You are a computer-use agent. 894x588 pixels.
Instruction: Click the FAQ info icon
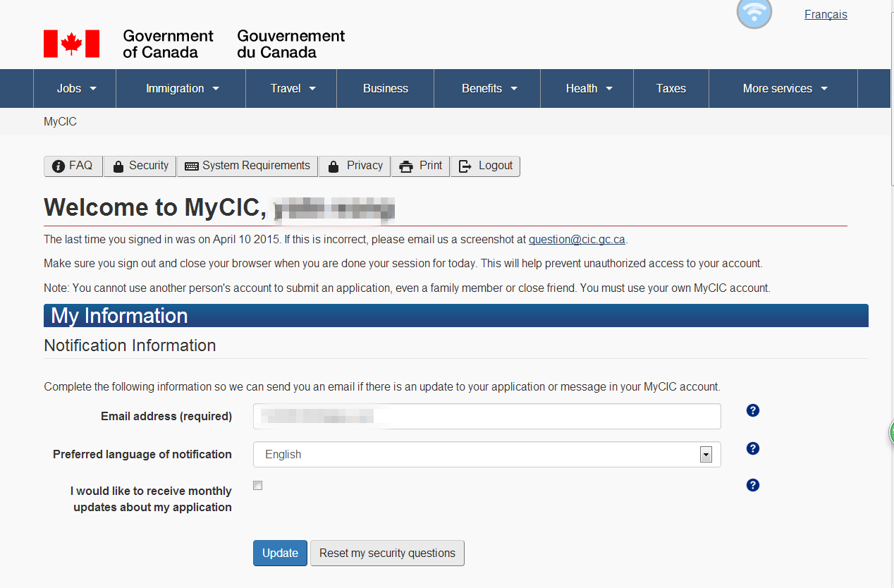click(59, 166)
